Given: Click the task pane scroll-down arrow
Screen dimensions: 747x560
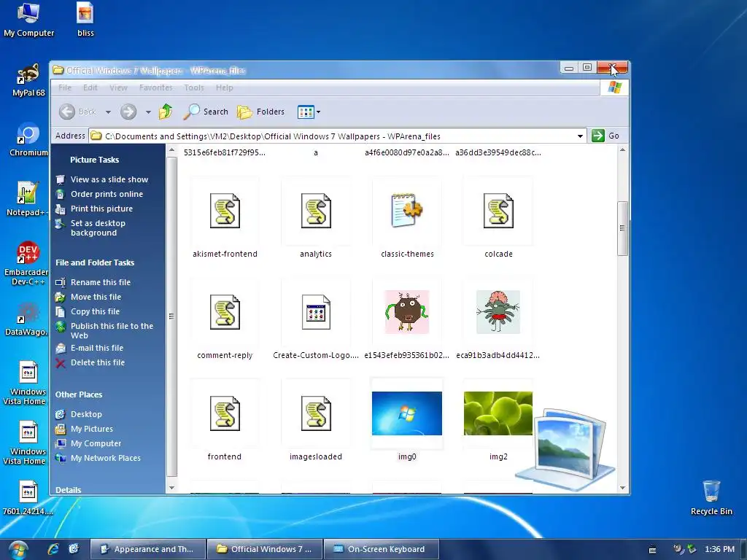Looking at the screenshot, I should 171,488.
